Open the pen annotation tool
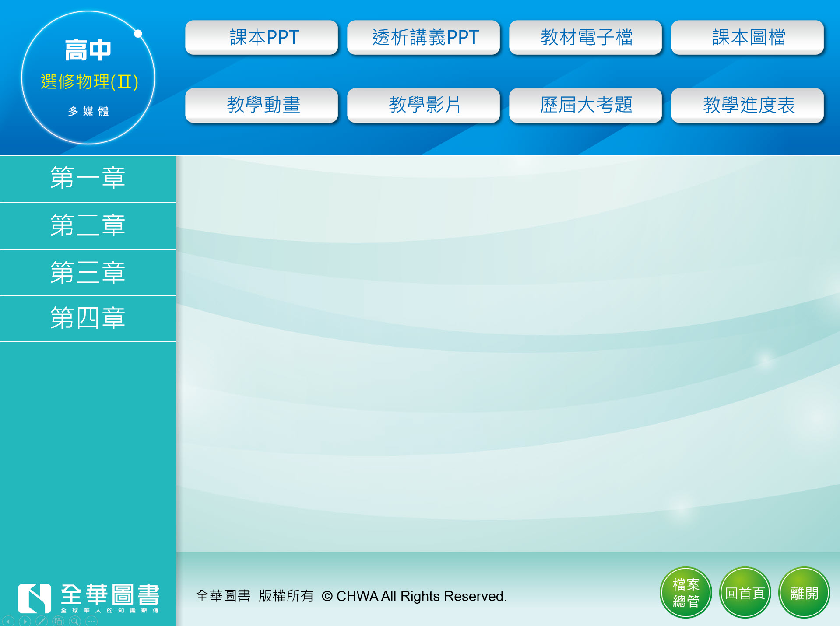Screen dimensions: 840x626 pyautogui.click(x=42, y=621)
